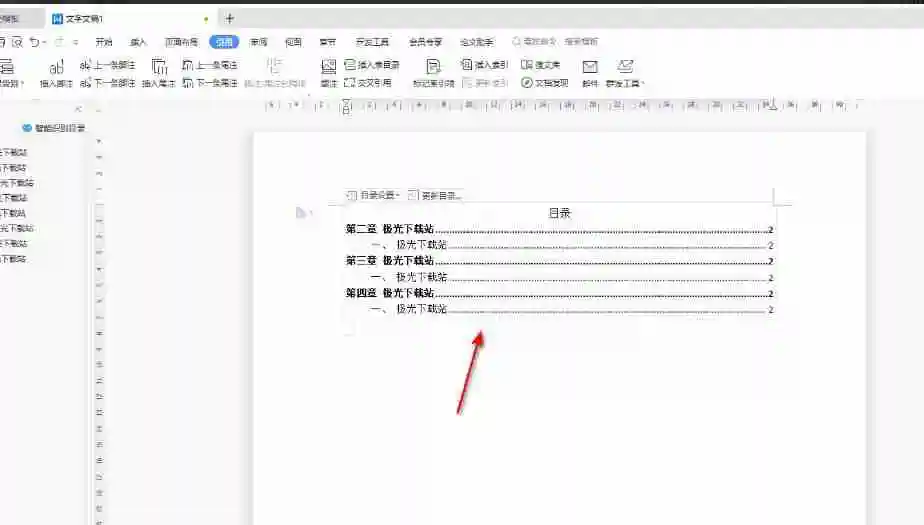Switch to the 插入 (Insert) tab
This screenshot has width=924, height=525.
138,42
